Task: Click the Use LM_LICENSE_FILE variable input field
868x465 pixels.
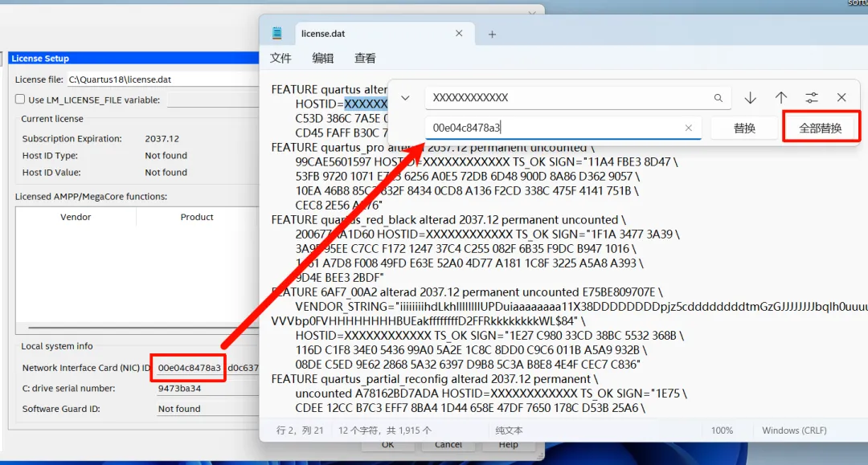Action: click(x=213, y=100)
